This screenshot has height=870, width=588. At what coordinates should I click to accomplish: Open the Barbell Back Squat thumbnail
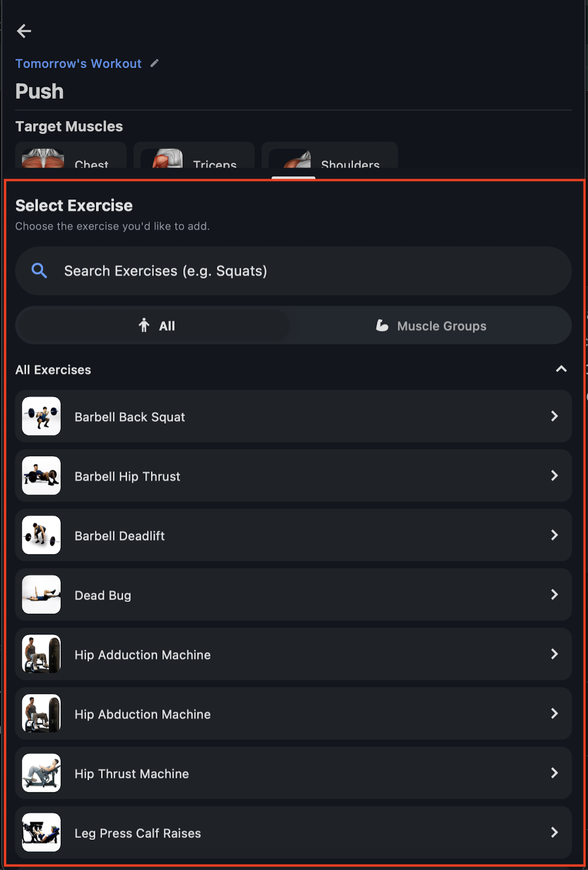point(41,416)
